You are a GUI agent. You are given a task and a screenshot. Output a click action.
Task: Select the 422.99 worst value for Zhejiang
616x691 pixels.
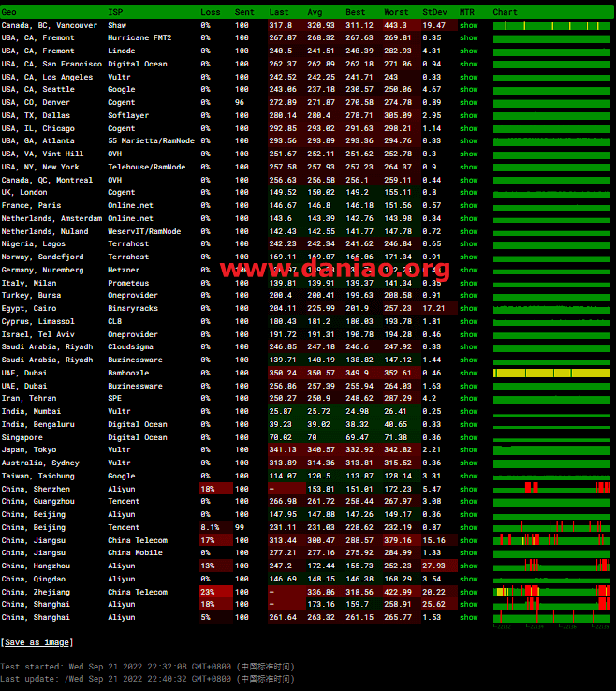(398, 593)
